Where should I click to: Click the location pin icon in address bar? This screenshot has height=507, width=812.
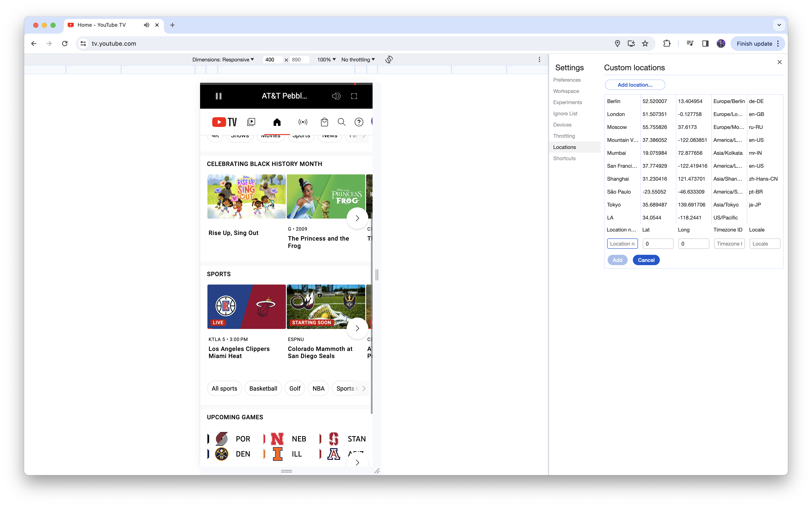(617, 44)
